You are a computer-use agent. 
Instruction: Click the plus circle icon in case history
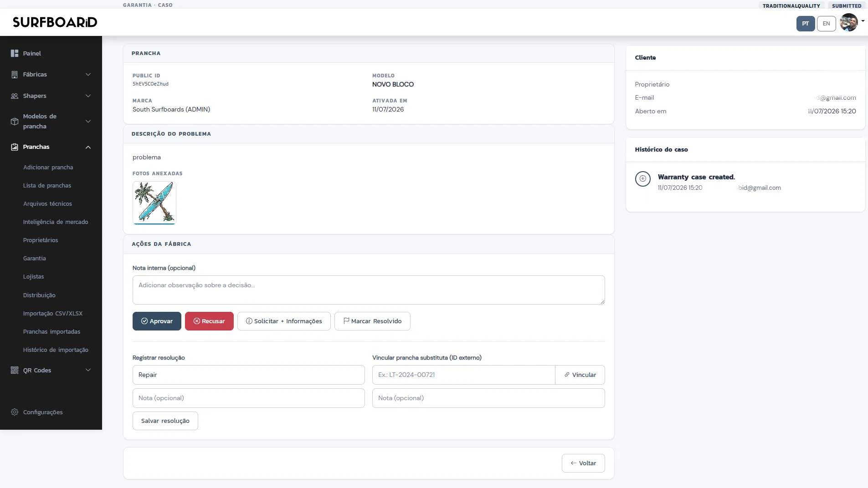click(x=642, y=178)
